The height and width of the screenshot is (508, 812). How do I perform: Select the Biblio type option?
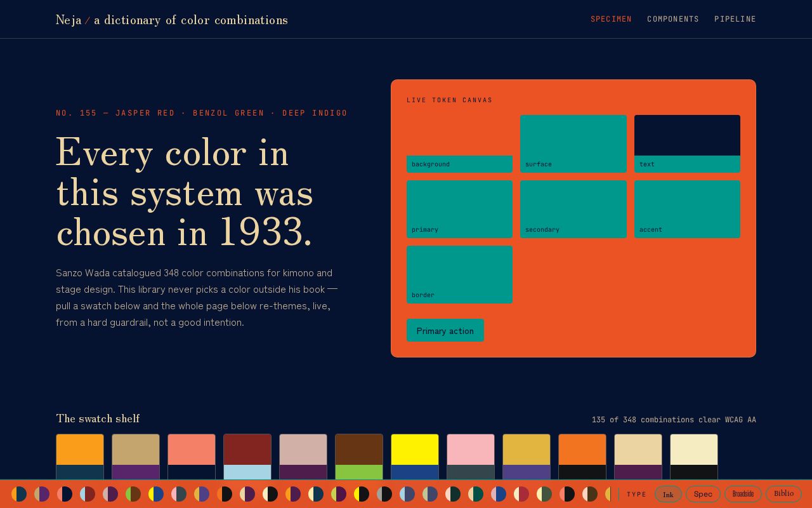783,494
